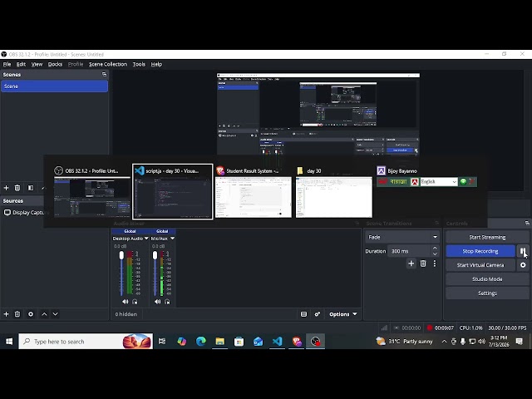The height and width of the screenshot is (399, 532).
Task: Select the Display Capture source
Action: point(24,213)
